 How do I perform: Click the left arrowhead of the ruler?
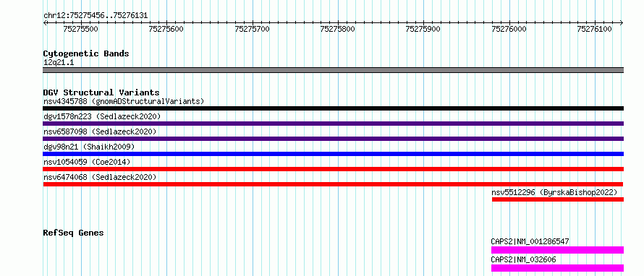45,22
